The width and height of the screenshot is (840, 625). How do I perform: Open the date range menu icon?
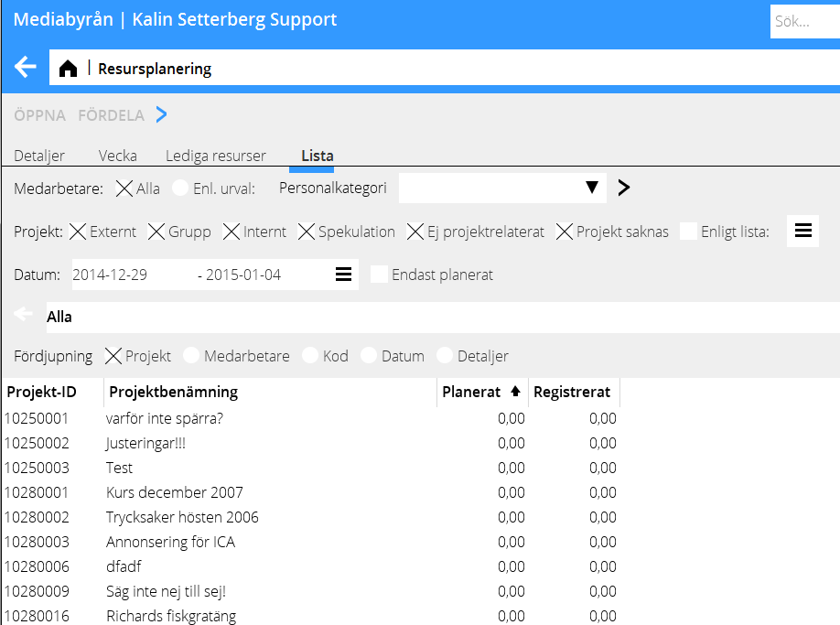click(343, 275)
